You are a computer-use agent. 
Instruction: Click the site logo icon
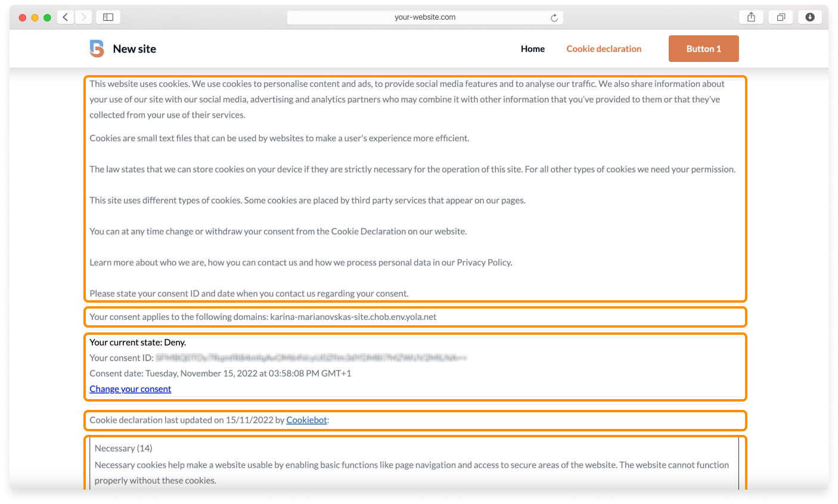click(x=97, y=49)
